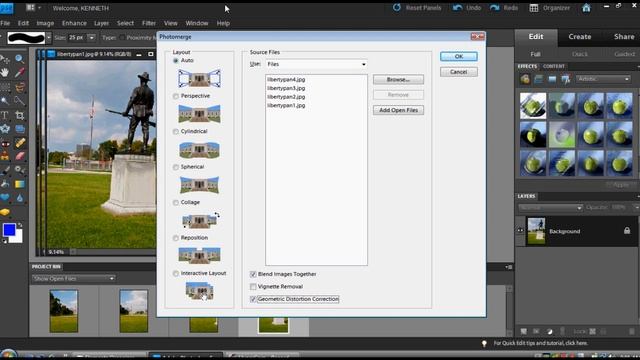Select the Cookie Cutter tool
640x360 pixels.
[5, 129]
